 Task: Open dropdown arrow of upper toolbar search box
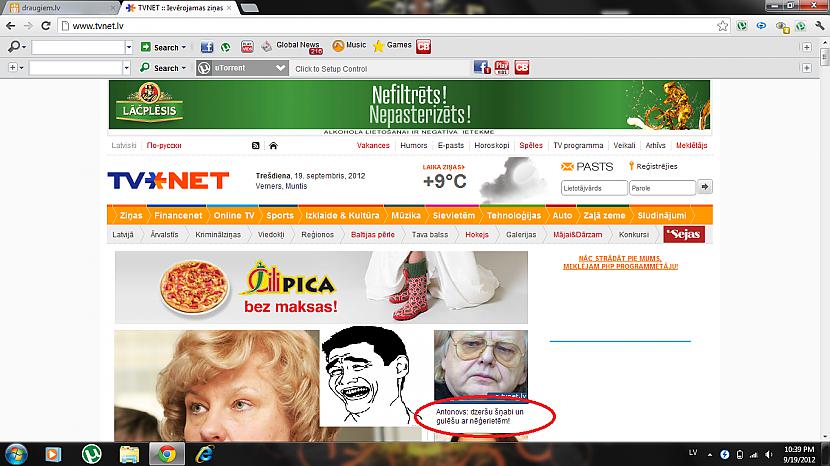pos(129,47)
